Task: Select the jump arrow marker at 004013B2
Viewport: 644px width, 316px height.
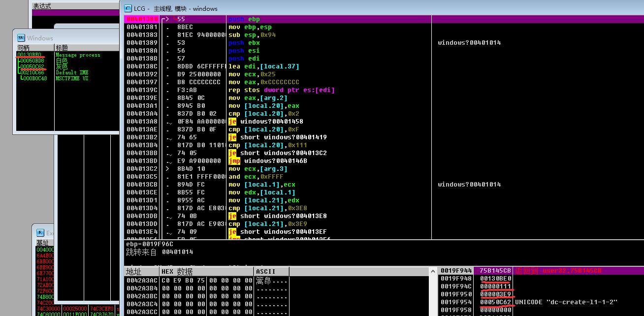Action: [168, 137]
